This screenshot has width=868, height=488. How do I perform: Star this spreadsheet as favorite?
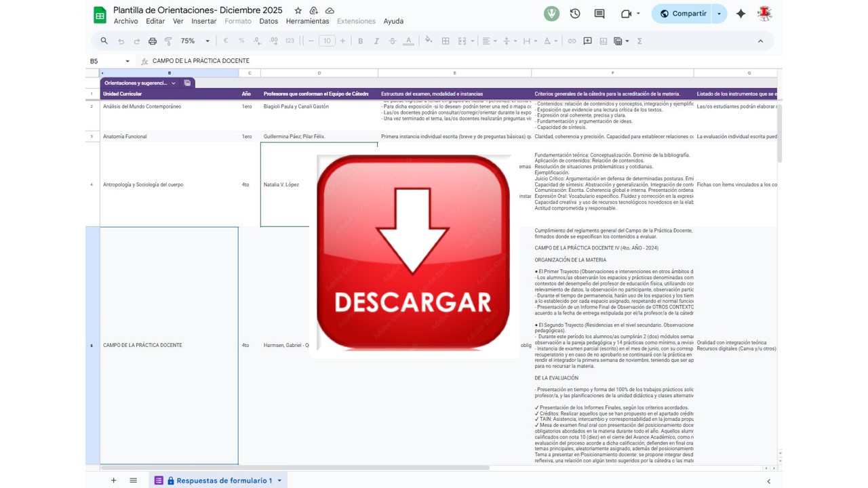coord(298,11)
